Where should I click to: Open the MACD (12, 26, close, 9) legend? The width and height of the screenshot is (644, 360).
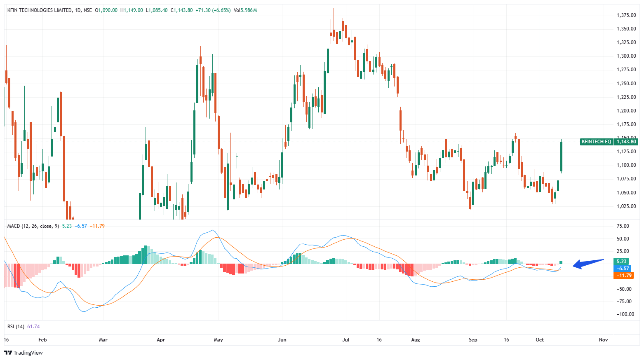33,226
